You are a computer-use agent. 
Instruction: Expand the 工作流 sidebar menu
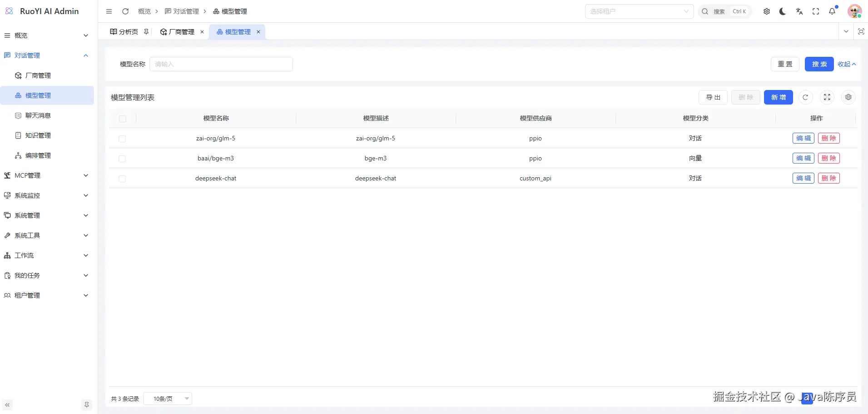47,255
